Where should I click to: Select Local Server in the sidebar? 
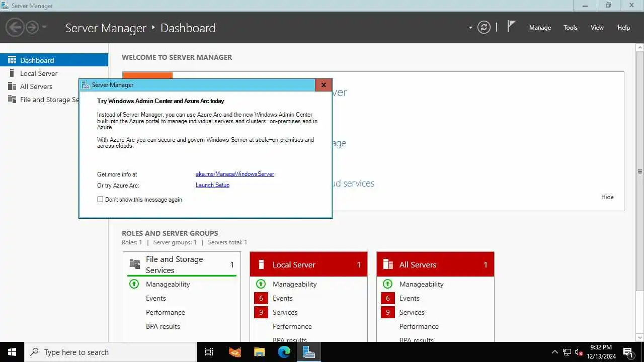pos(54,73)
